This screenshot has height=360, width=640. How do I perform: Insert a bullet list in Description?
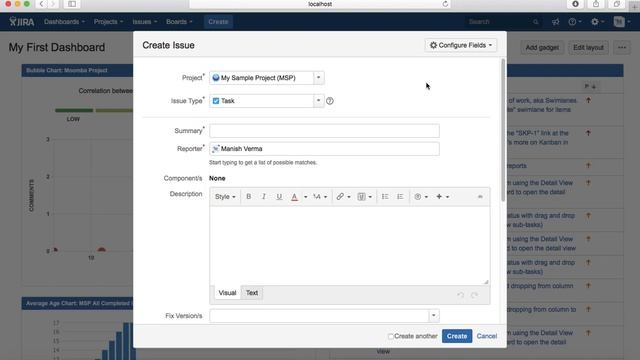coord(385,197)
